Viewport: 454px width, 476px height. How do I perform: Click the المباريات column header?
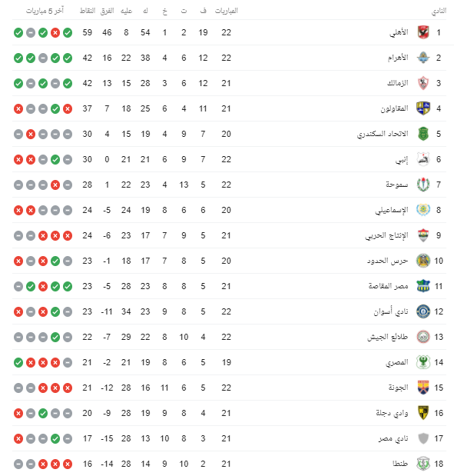227,11
